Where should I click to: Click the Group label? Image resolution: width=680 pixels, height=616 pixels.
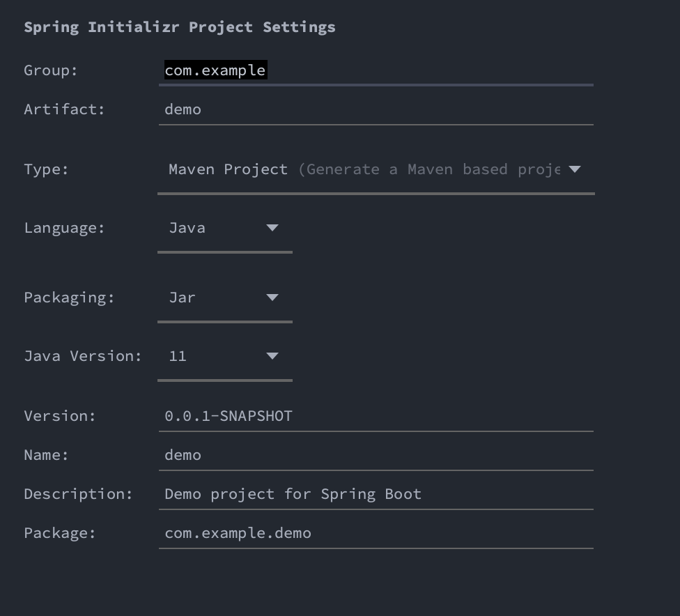click(x=51, y=70)
